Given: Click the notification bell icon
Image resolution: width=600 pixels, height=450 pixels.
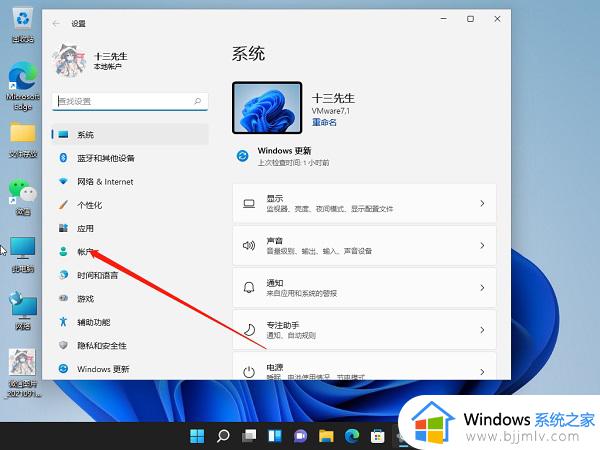Looking at the screenshot, I should 249,287.
